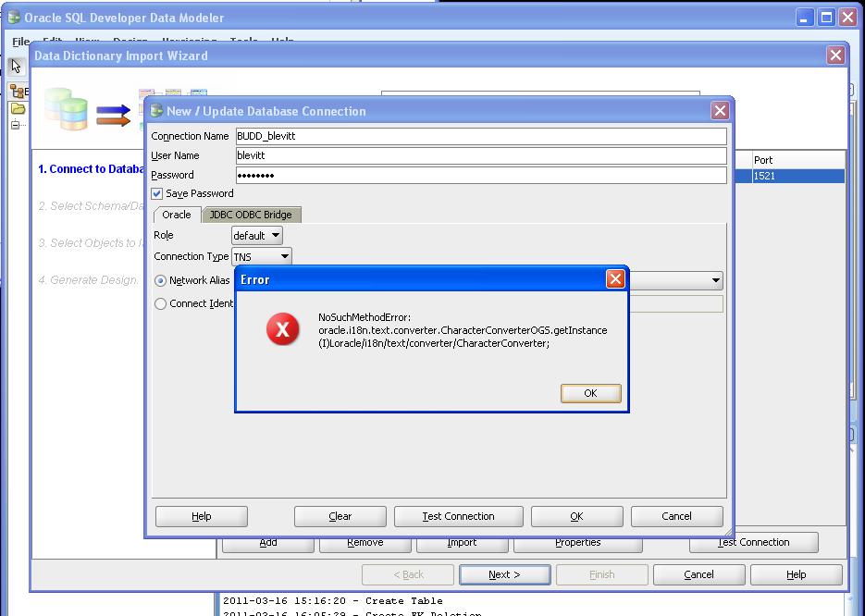The width and height of the screenshot is (865, 616).
Task: Switch to the JDBC ODBC Bridge tab
Action: click(x=251, y=215)
